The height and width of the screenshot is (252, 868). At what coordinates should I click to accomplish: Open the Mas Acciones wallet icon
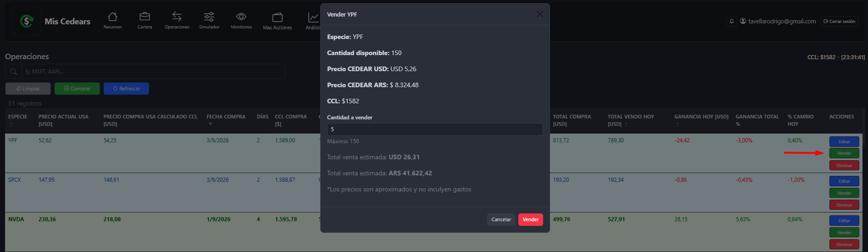[278, 17]
